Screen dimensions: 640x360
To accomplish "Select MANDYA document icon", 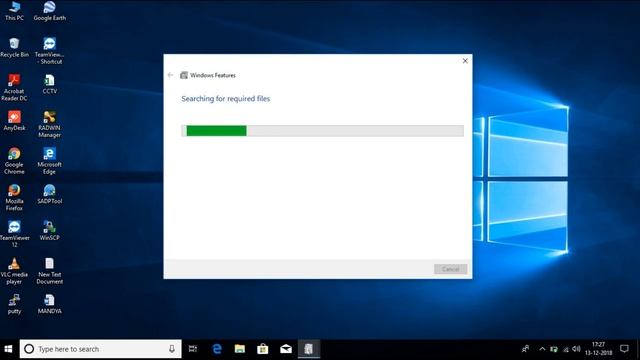I will coord(49,304).
